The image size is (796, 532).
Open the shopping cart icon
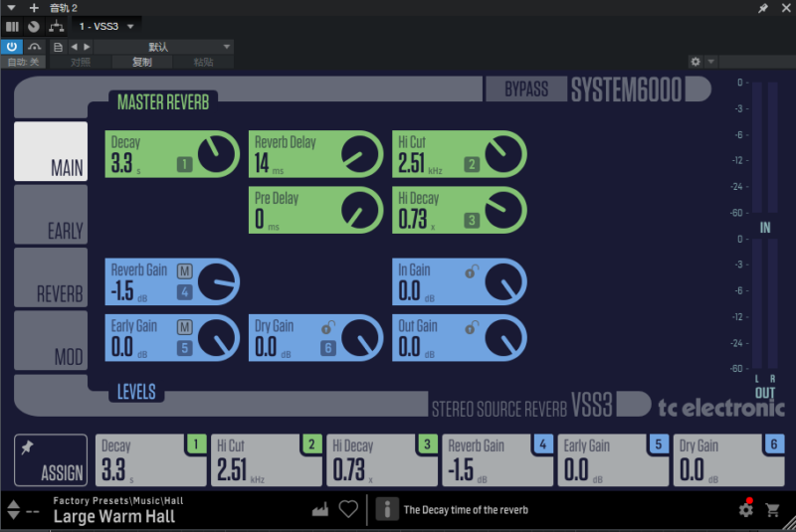tap(772, 510)
